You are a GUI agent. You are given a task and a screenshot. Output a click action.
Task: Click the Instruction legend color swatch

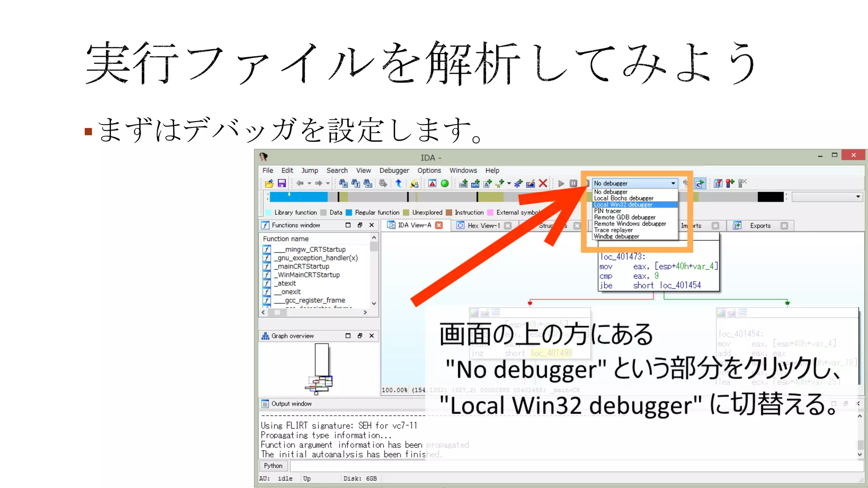[x=449, y=213]
